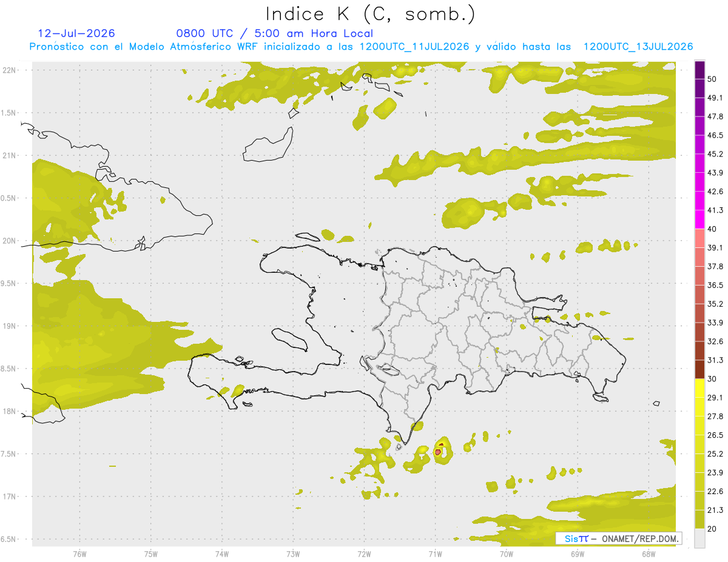Click the '74W' longitude label
The width and height of the screenshot is (728, 562).
pyautogui.click(x=222, y=554)
